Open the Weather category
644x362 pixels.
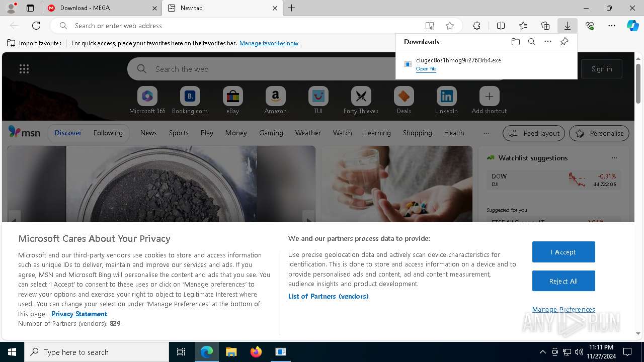(x=308, y=133)
